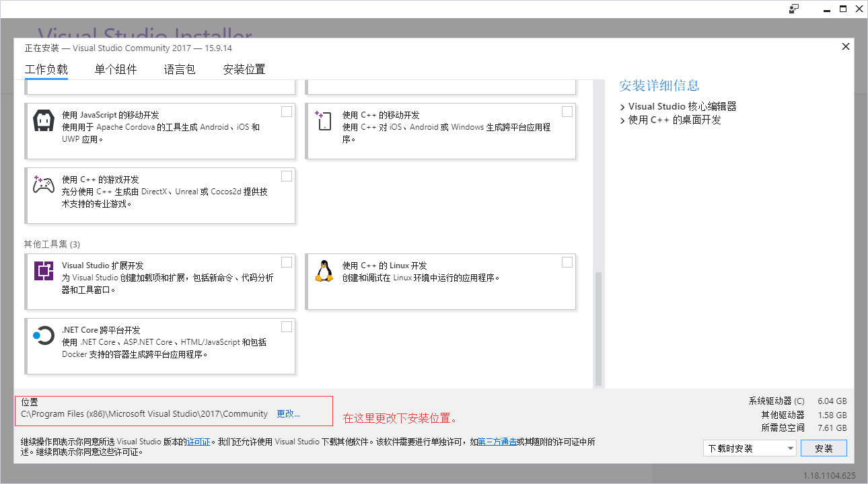Screen dimensions: 868x484
Task: Click the 1.58 GB other drives value
Action: pyautogui.click(x=832, y=415)
